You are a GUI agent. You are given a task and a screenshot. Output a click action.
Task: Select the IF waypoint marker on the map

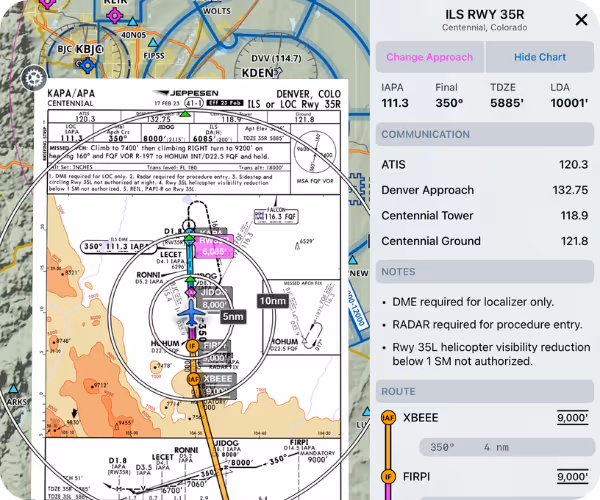coord(192,346)
